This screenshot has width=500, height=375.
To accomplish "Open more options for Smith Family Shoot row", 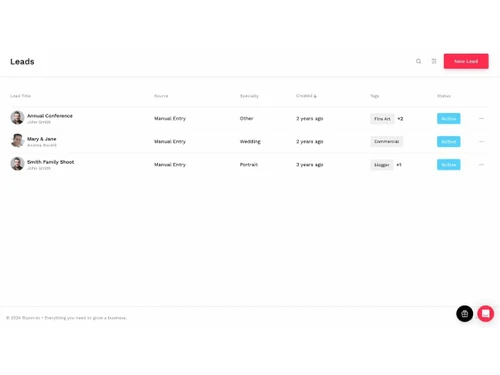I will (x=482, y=165).
